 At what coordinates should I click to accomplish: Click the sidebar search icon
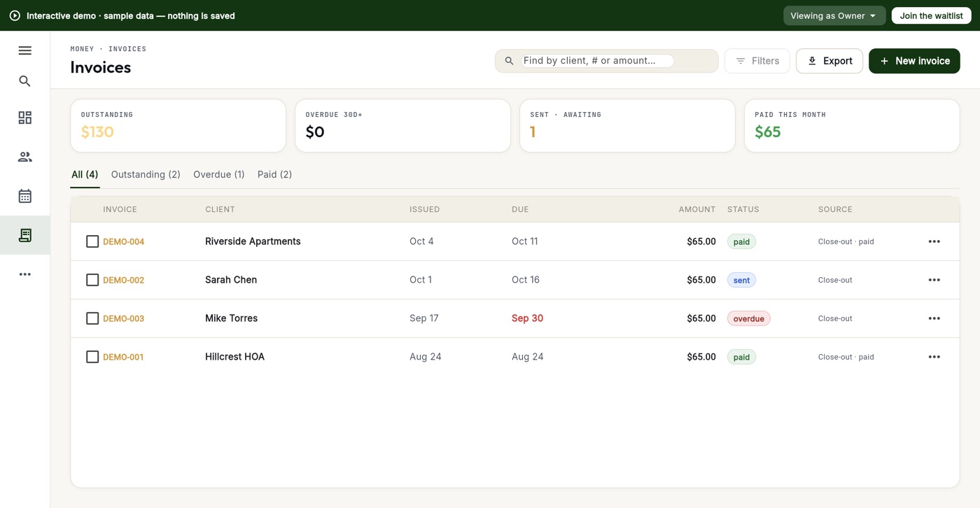coord(25,81)
